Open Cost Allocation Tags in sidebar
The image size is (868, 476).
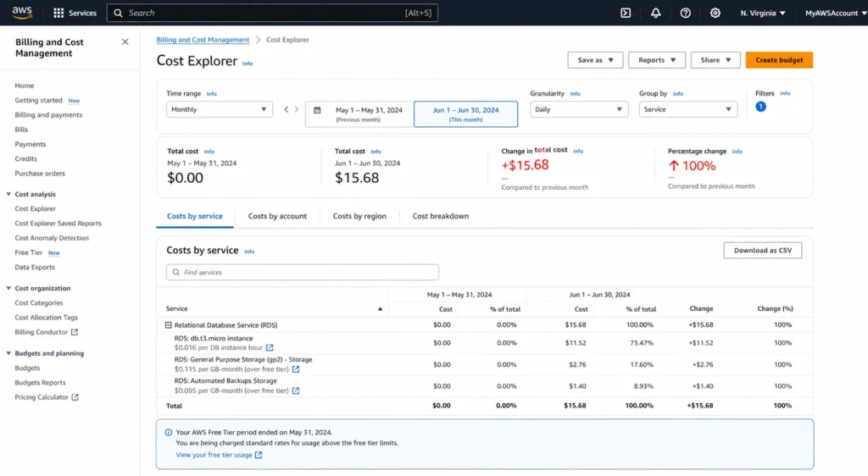click(46, 318)
